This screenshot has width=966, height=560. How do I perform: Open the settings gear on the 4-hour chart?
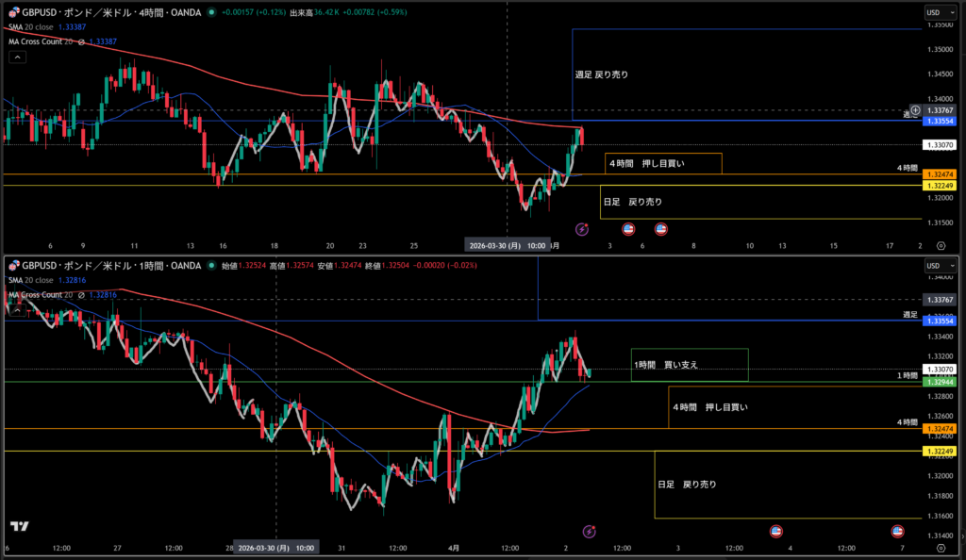click(940, 244)
